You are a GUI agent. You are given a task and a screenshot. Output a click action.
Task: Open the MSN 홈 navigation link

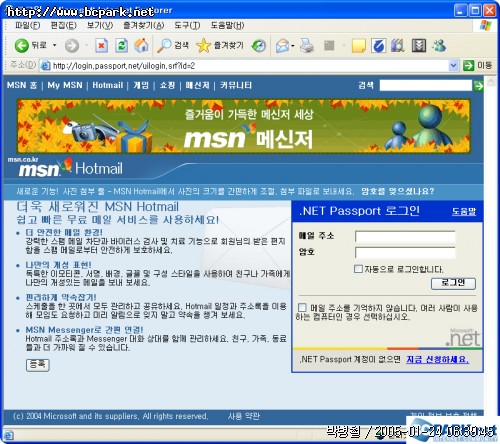click(x=22, y=85)
